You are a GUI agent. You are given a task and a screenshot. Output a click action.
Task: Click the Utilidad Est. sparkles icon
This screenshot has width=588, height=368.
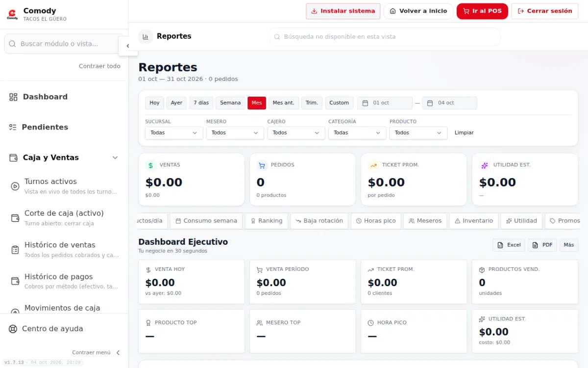(485, 165)
